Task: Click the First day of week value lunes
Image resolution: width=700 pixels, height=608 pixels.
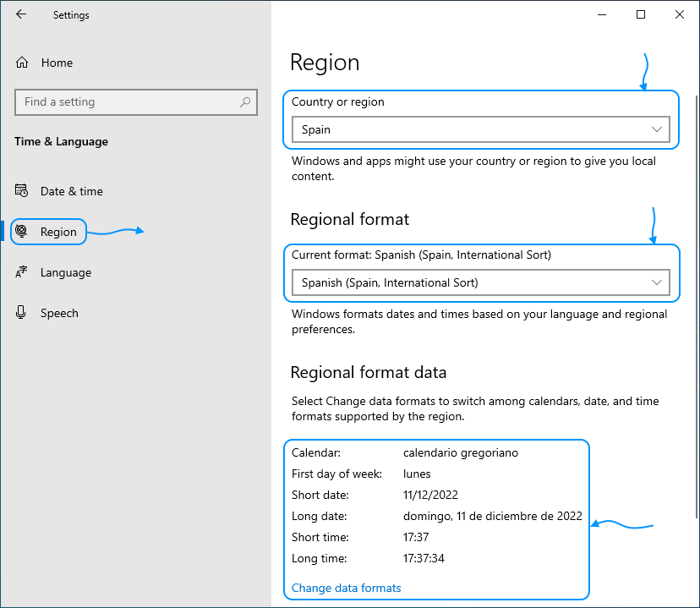Action: click(x=417, y=474)
